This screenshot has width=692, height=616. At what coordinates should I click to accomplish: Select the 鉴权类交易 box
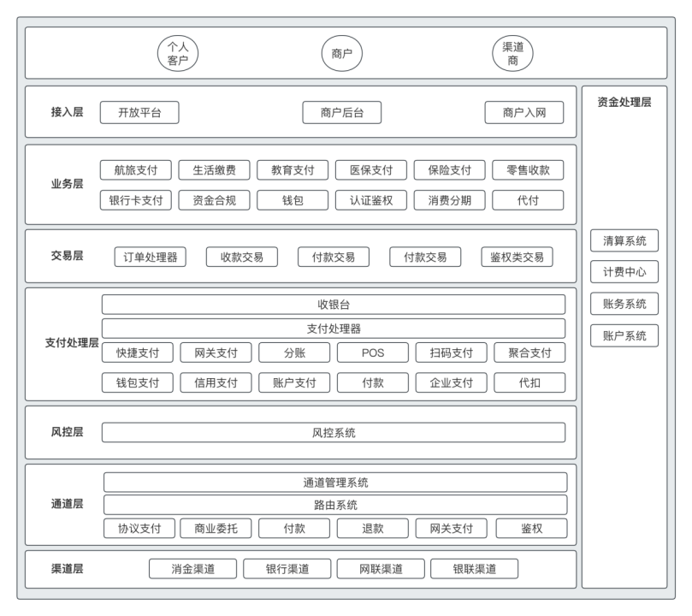pyautogui.click(x=517, y=257)
